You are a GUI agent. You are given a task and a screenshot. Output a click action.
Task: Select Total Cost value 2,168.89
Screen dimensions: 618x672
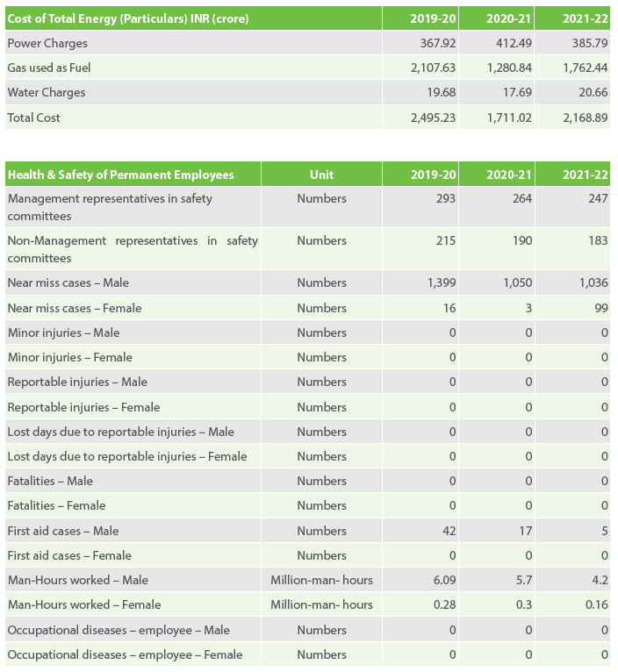(x=586, y=118)
